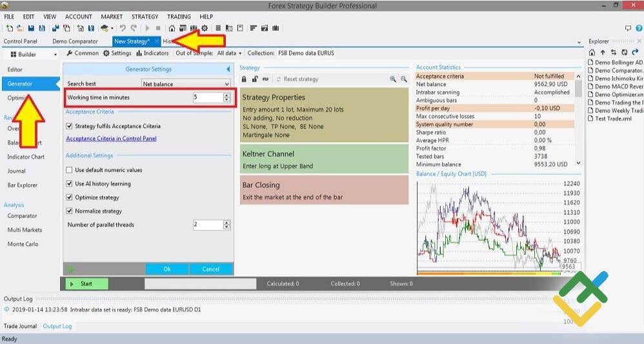Open the Search best Net balance dropdown
Viewport: 644px width, 344px height.
tap(186, 84)
